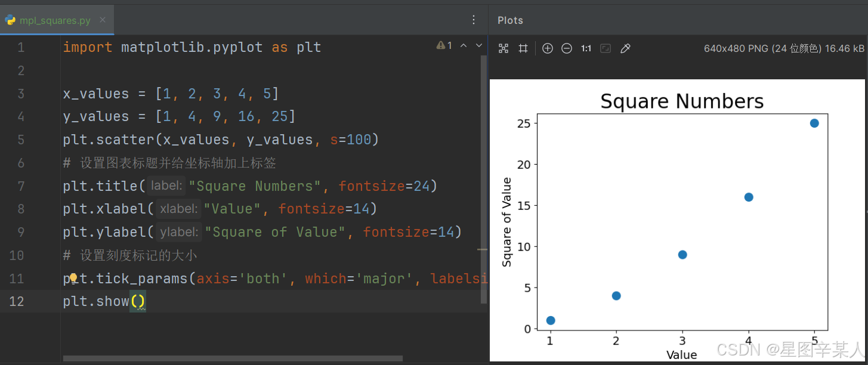This screenshot has width=868, height=365.
Task: Close the mpl_squares.py tab
Action: click(x=103, y=20)
